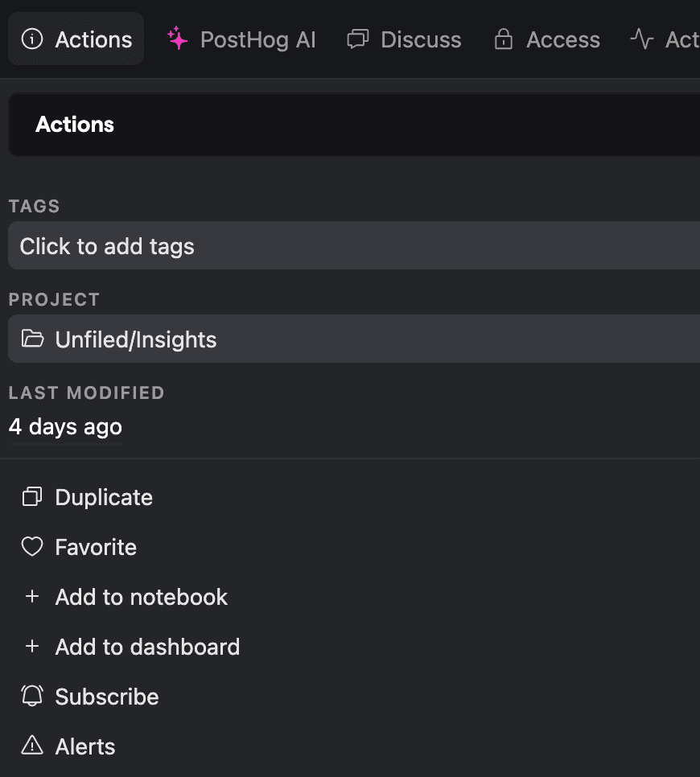The height and width of the screenshot is (777, 700).
Task: Click Duplicate to copy this insight
Action: coord(103,497)
